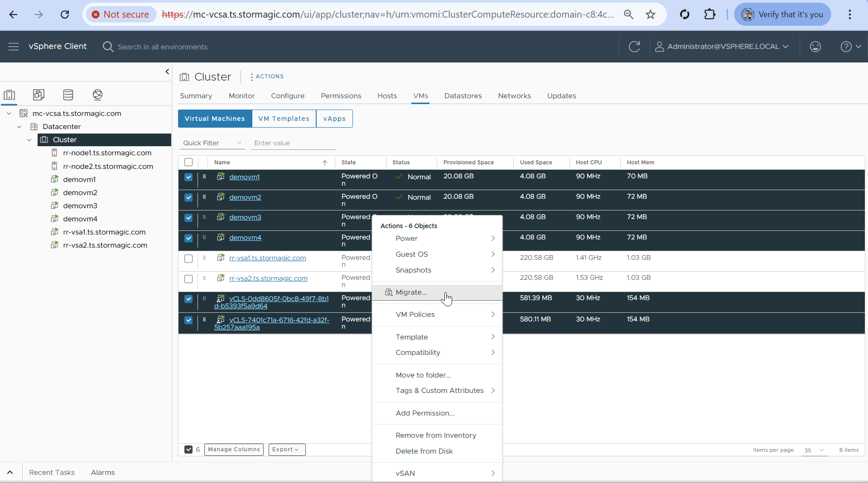This screenshot has width=868, height=483.
Task: Switch to Storage inventory view
Action: [68, 95]
